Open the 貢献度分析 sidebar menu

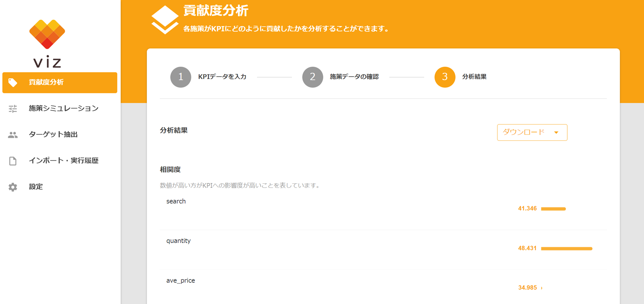click(60, 83)
